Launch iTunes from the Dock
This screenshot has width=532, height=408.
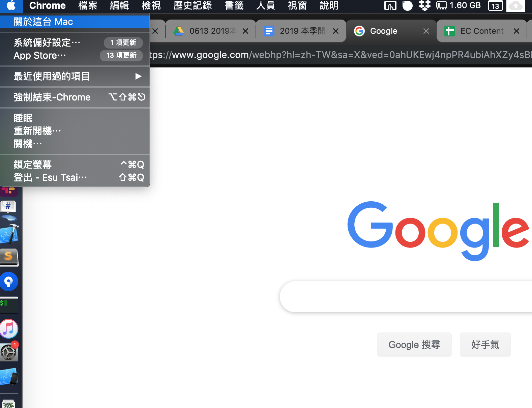9,328
